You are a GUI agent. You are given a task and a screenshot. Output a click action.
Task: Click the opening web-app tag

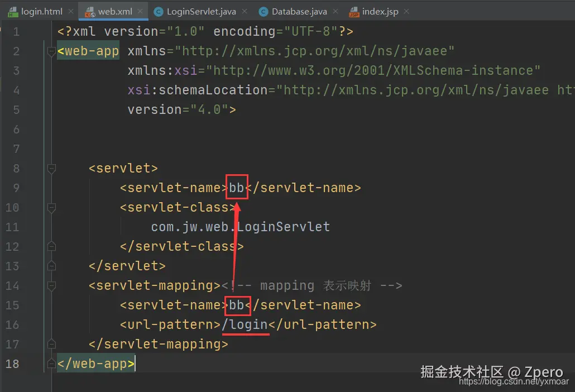[x=88, y=51]
